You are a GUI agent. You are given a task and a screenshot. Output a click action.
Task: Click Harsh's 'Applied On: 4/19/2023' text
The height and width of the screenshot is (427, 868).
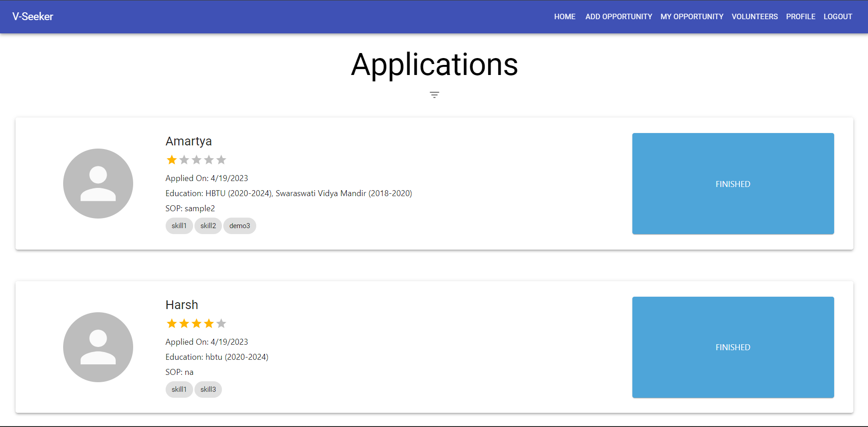click(207, 342)
